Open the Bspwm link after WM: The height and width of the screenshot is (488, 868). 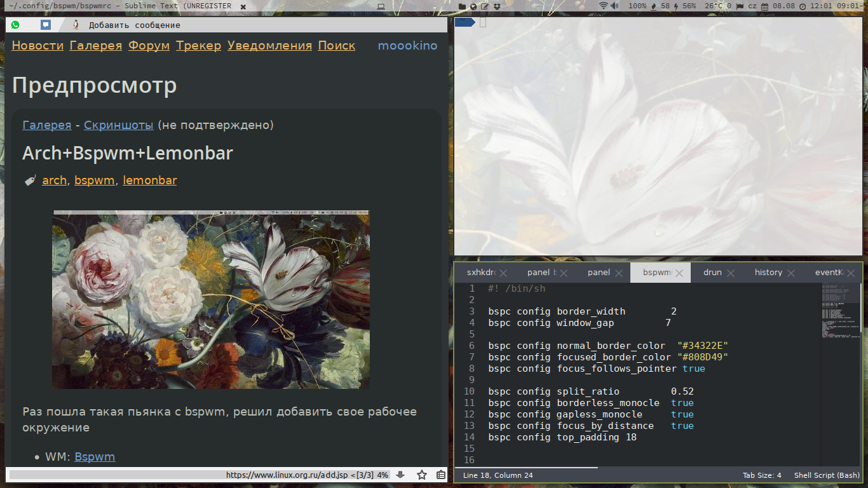95,457
